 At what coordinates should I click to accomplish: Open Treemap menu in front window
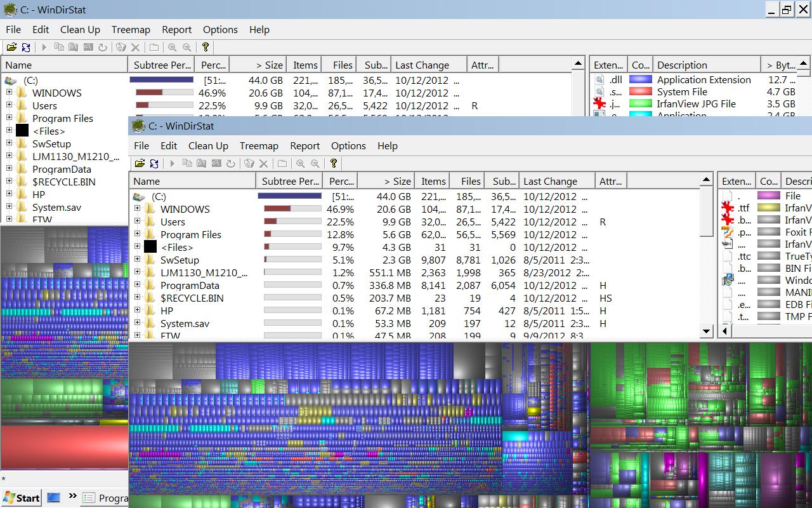tap(259, 145)
